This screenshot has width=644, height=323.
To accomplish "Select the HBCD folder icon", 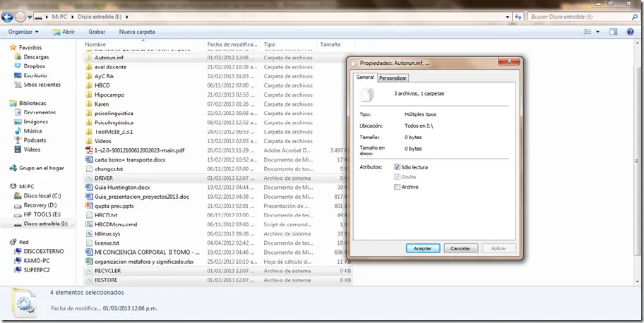I will click(89, 85).
